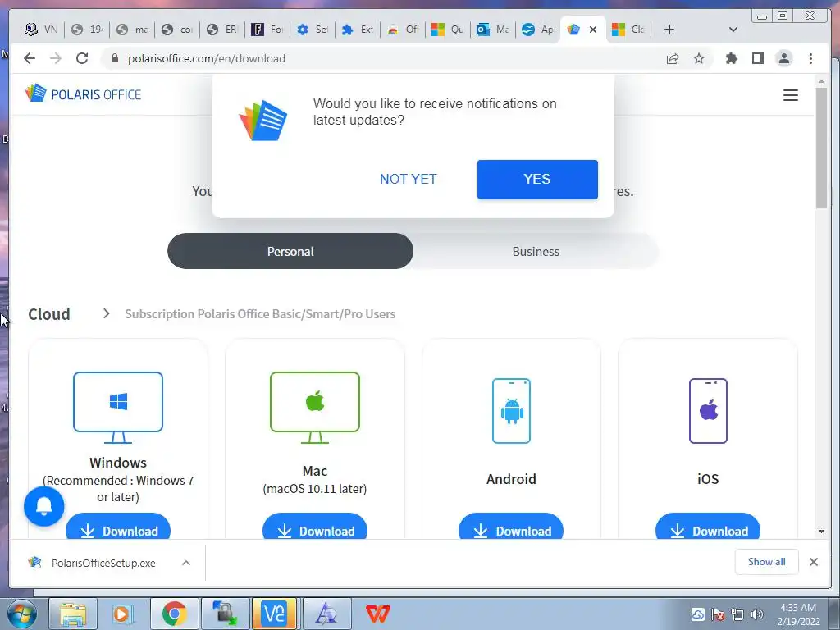This screenshot has width=840, height=630.
Task: Click the forward navigation arrow
Action: point(56,58)
